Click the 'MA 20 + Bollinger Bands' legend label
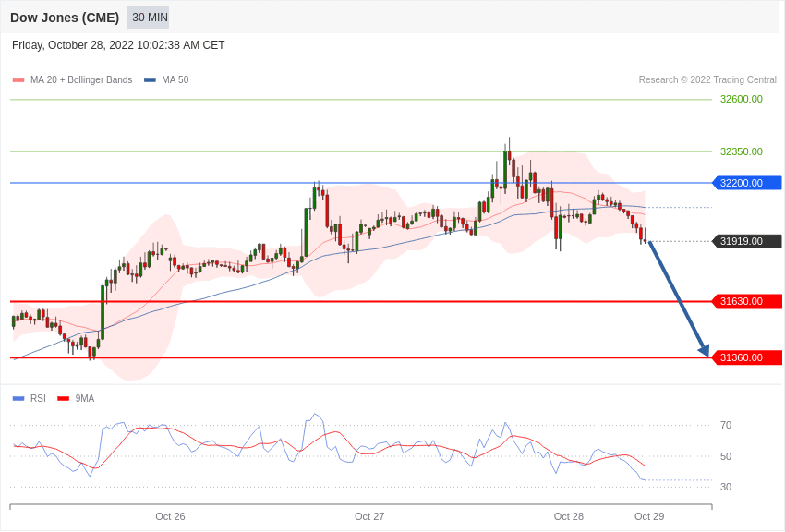Viewport: 785px width, 532px height. pyautogui.click(x=81, y=79)
